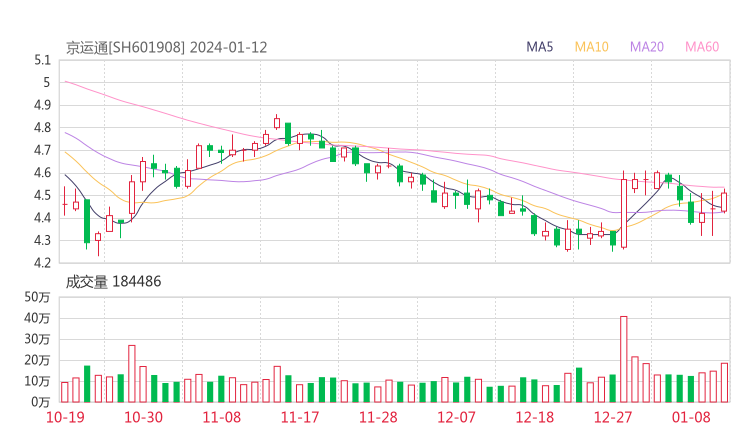Click the MA10 legend label
Viewport: 740px width, 440px height.
tap(591, 47)
